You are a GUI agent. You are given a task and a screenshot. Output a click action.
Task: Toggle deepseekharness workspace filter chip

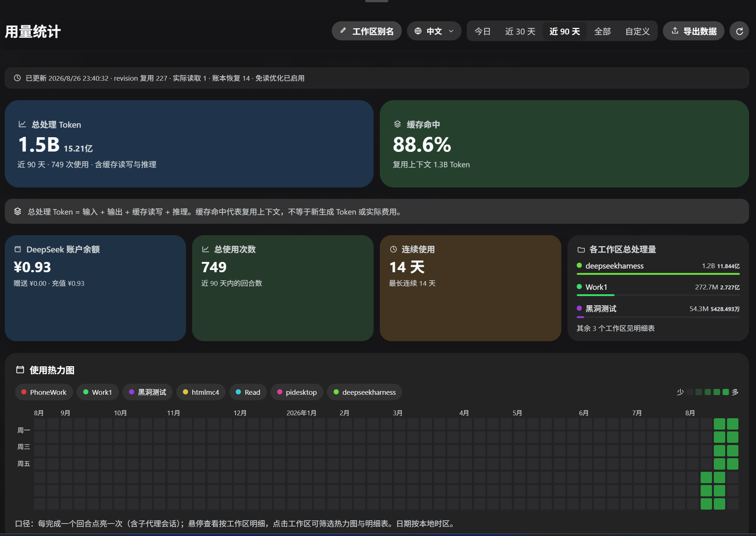tap(364, 392)
